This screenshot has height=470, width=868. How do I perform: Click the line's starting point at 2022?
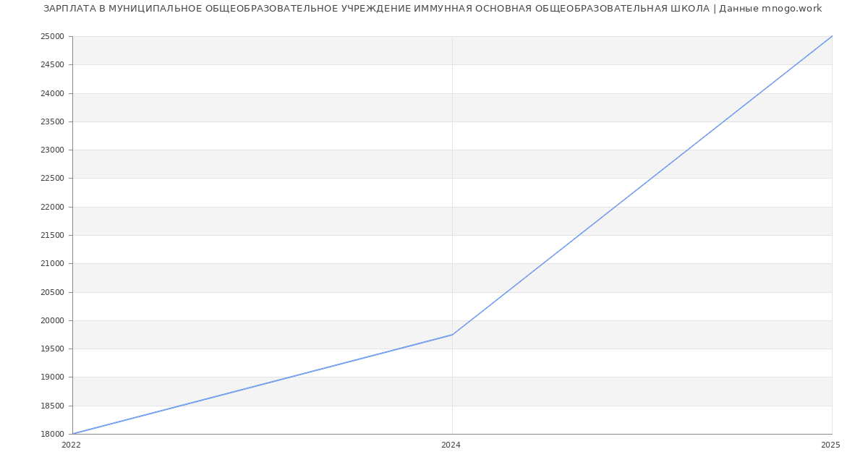point(72,434)
